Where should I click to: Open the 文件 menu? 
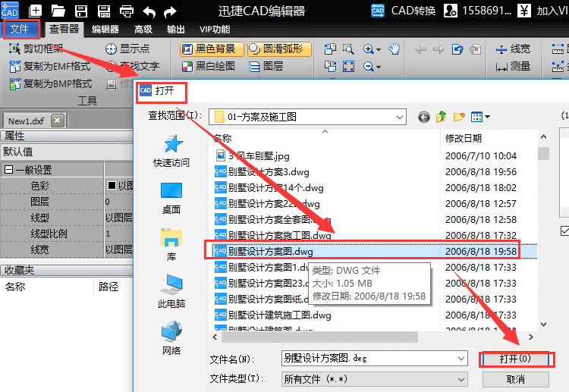20,29
